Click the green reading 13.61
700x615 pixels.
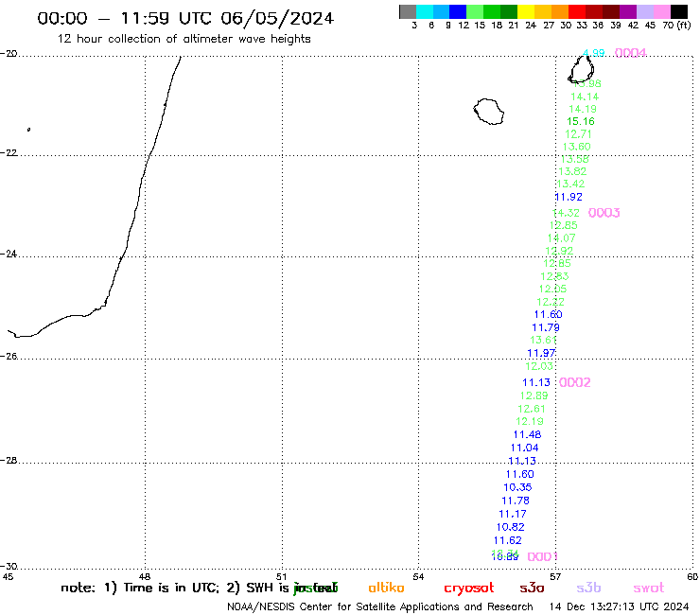tap(543, 340)
